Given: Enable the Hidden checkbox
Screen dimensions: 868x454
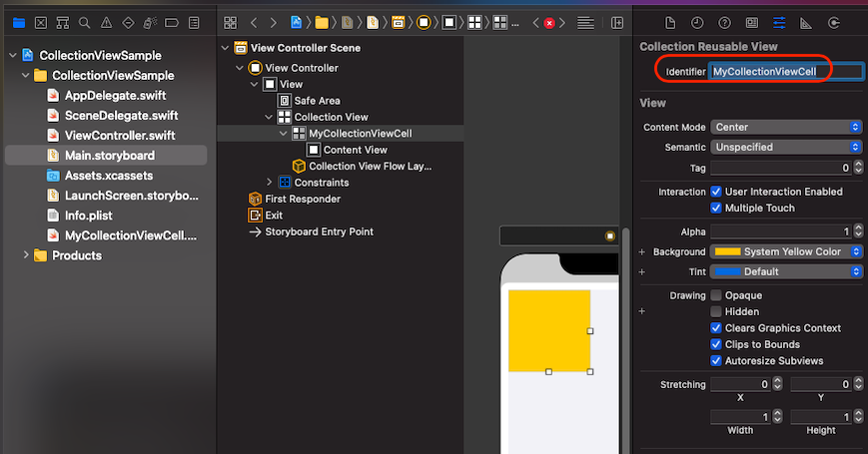Looking at the screenshot, I should click(716, 311).
